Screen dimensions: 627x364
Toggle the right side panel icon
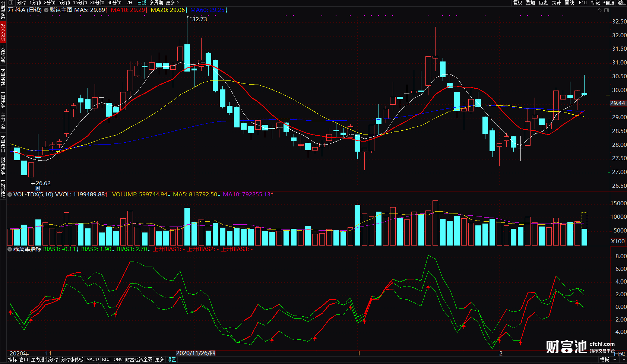[x=606, y=10]
